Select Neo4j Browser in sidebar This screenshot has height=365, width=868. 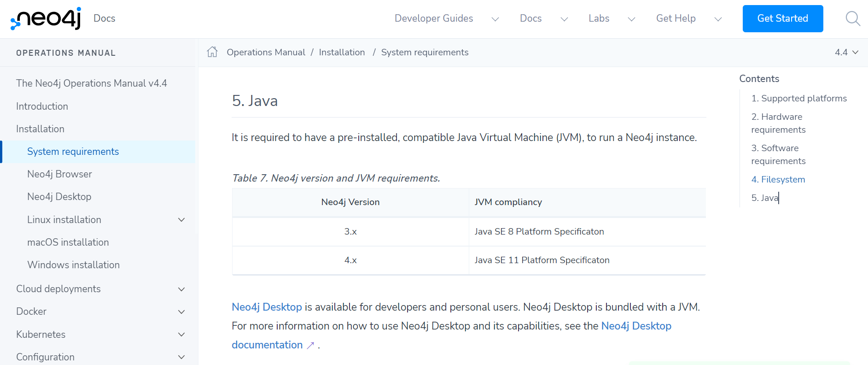tap(59, 174)
